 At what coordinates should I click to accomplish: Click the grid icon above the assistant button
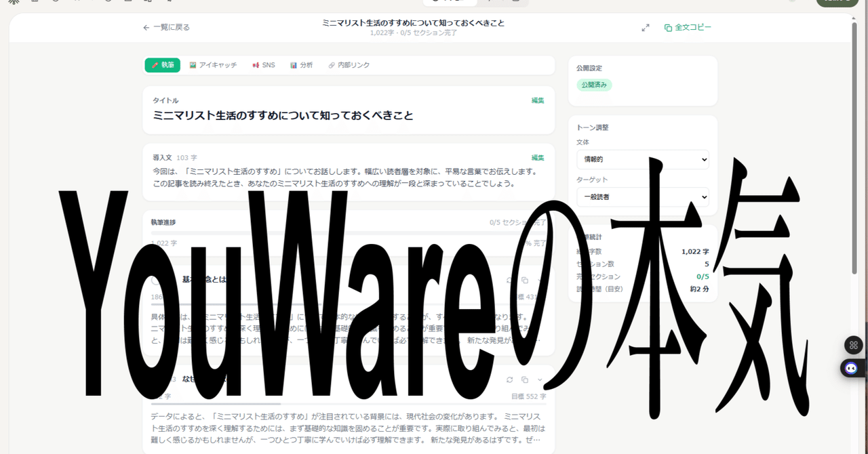[x=853, y=345]
